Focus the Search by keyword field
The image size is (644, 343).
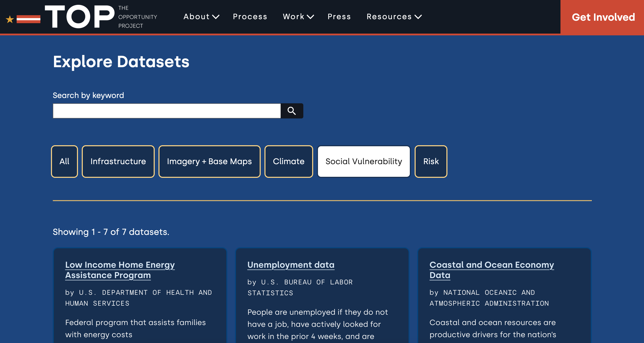point(167,111)
